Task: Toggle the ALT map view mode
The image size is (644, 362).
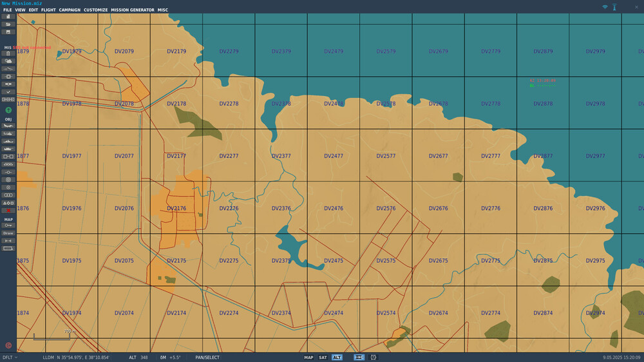Action: click(x=337, y=357)
